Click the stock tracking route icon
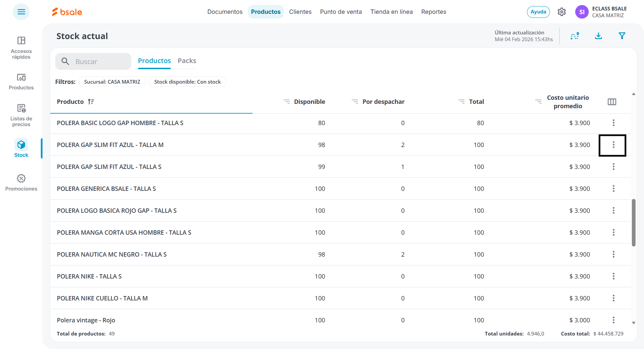This screenshot has width=644, height=349. (575, 36)
